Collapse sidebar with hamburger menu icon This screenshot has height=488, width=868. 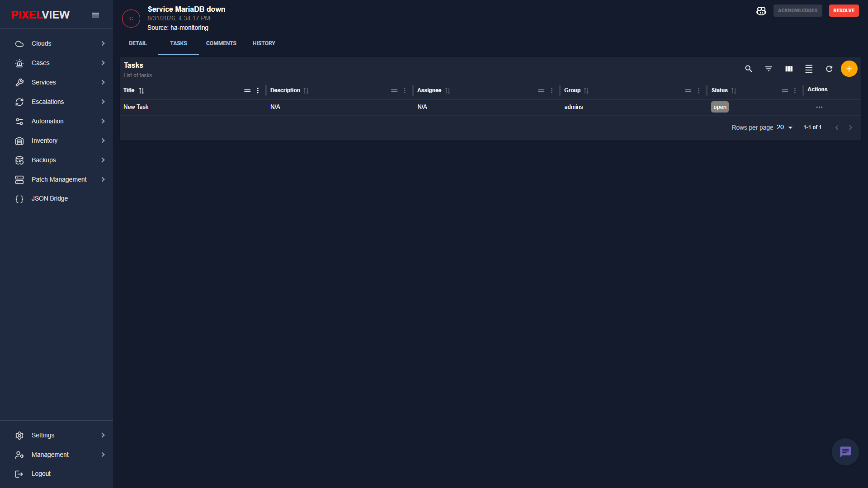click(95, 15)
